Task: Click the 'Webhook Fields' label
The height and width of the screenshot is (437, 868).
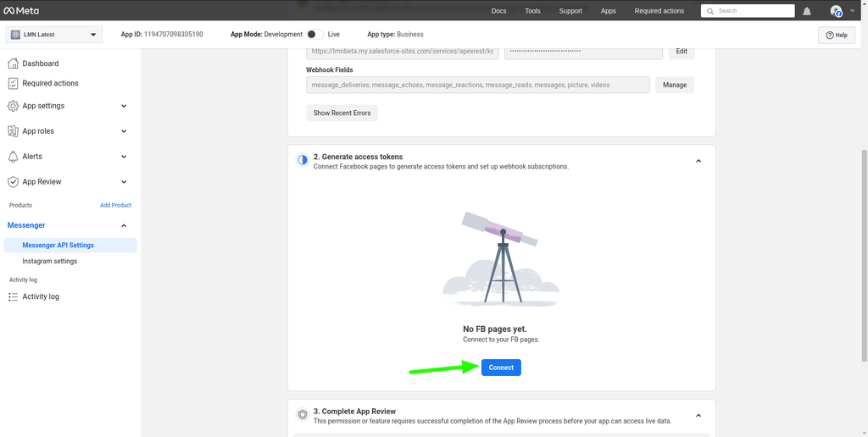Action: [x=330, y=70]
